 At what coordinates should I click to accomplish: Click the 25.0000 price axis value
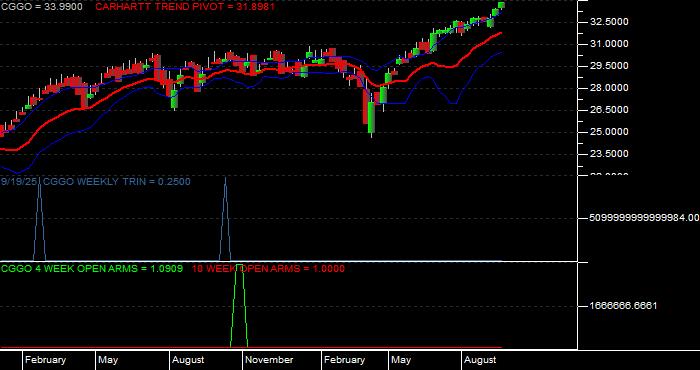tap(609, 132)
